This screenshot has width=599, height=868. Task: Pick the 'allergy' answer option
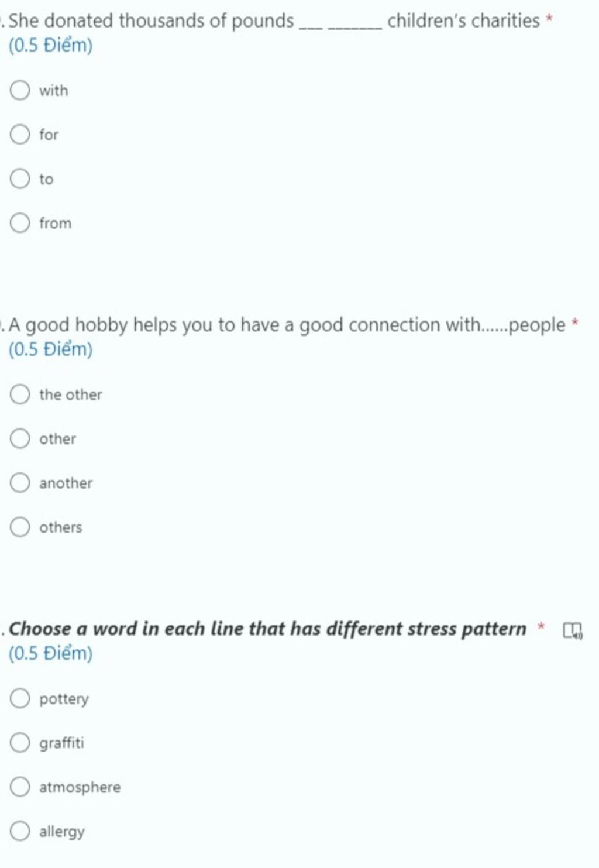(20, 831)
